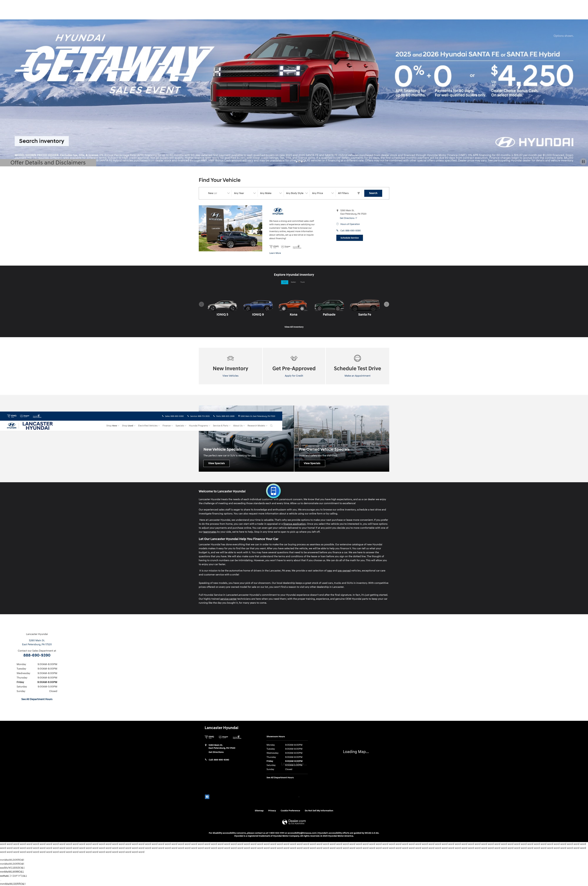Expand the Shop Used navigation menu

coord(129,426)
